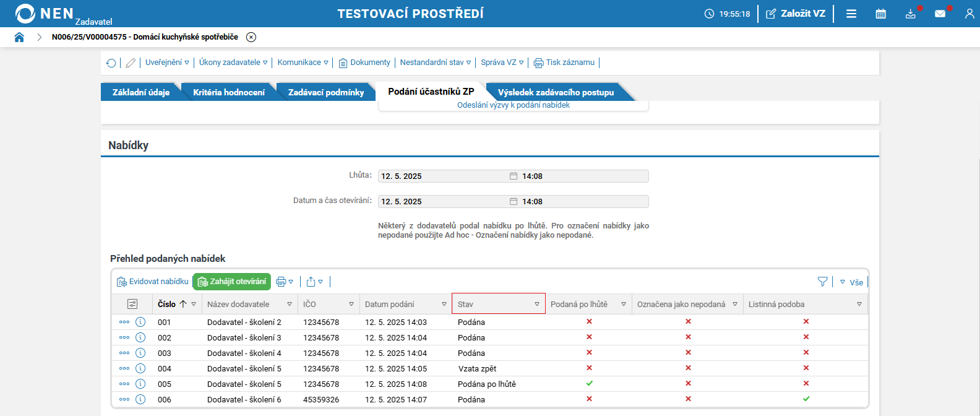The image size is (980, 416).
Task: Open Název dodavatele column filter arrow
Action: tap(290, 304)
